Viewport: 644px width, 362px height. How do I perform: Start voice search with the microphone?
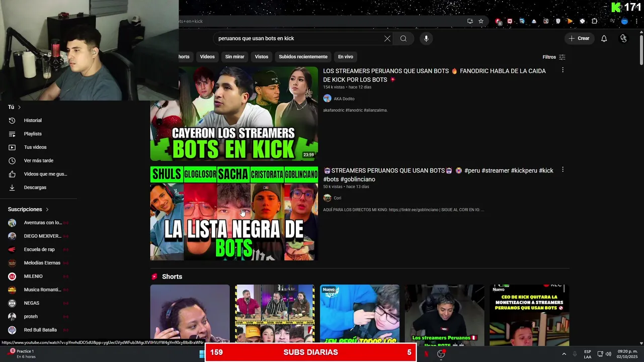click(426, 39)
